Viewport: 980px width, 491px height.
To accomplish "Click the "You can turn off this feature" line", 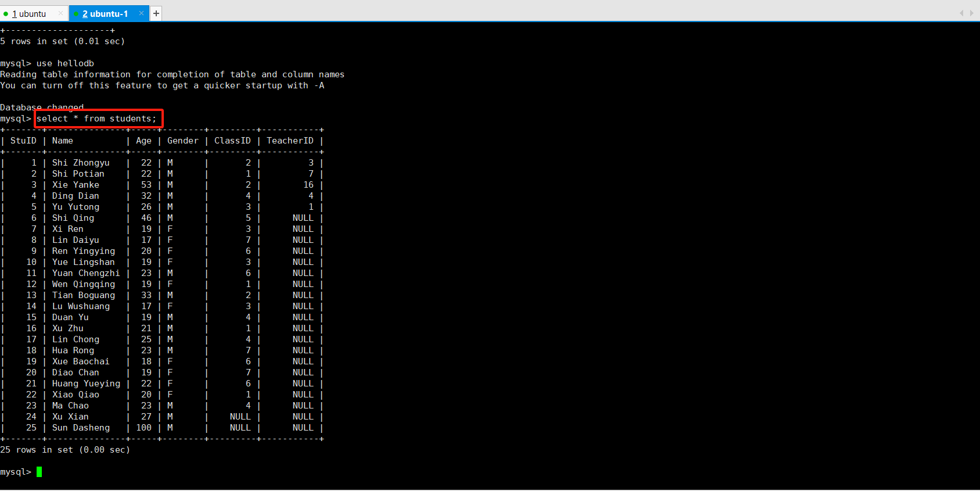I will coord(162,85).
